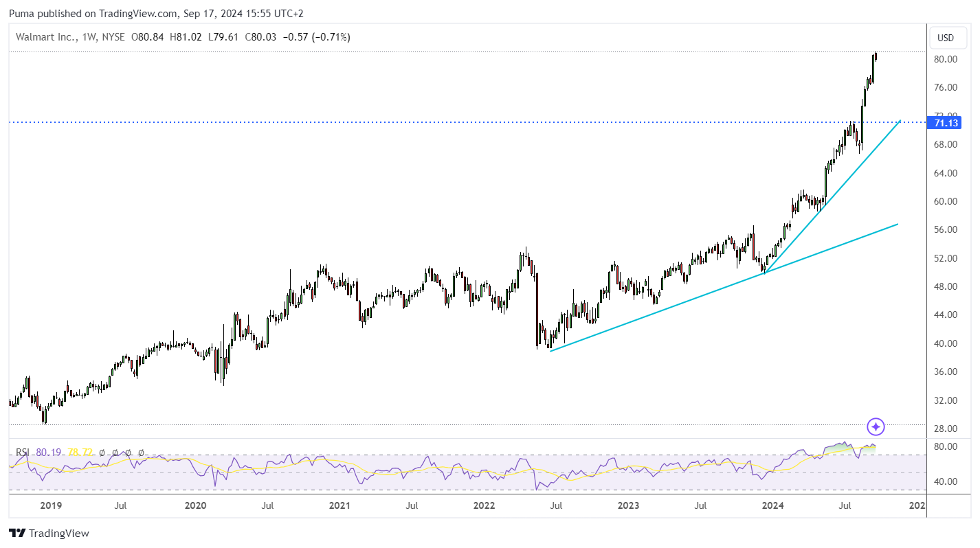This screenshot has width=980, height=548.
Task: Click the purple RSI value 80.19
Action: 49,453
